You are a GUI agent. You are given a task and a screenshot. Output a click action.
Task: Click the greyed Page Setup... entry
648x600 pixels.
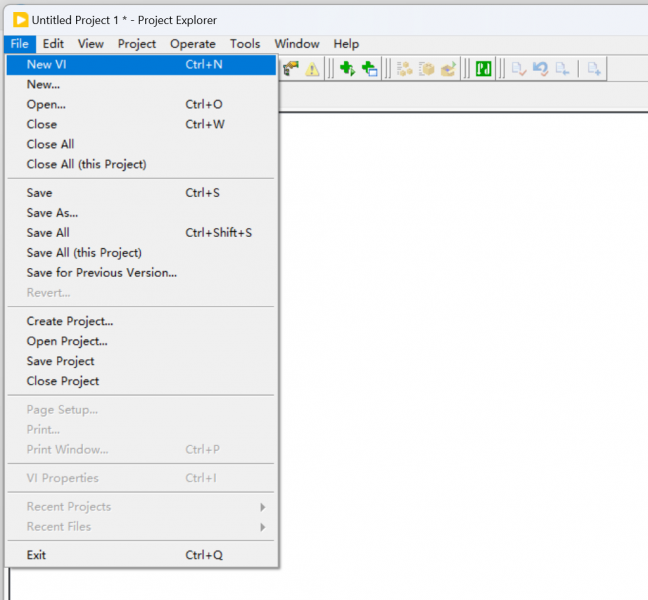141,410
